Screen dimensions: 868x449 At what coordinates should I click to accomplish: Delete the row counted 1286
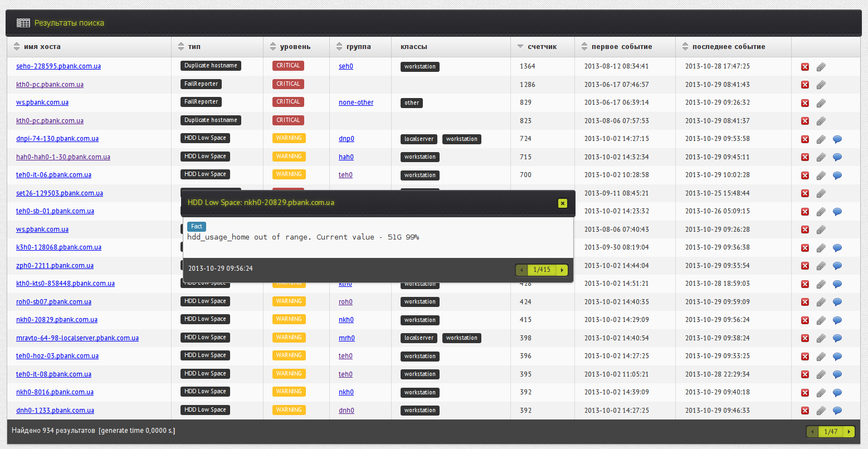pyautogui.click(x=805, y=85)
